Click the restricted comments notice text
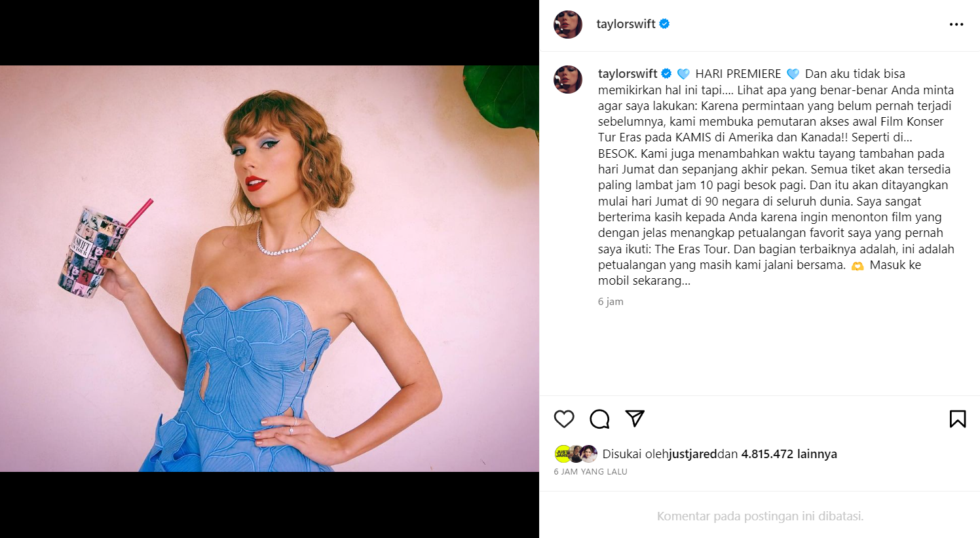The width and height of the screenshot is (980, 538). (x=760, y=516)
